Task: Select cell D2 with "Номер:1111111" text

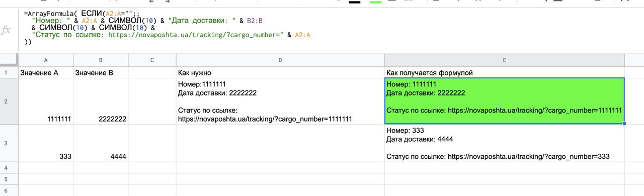Action: click(280, 102)
